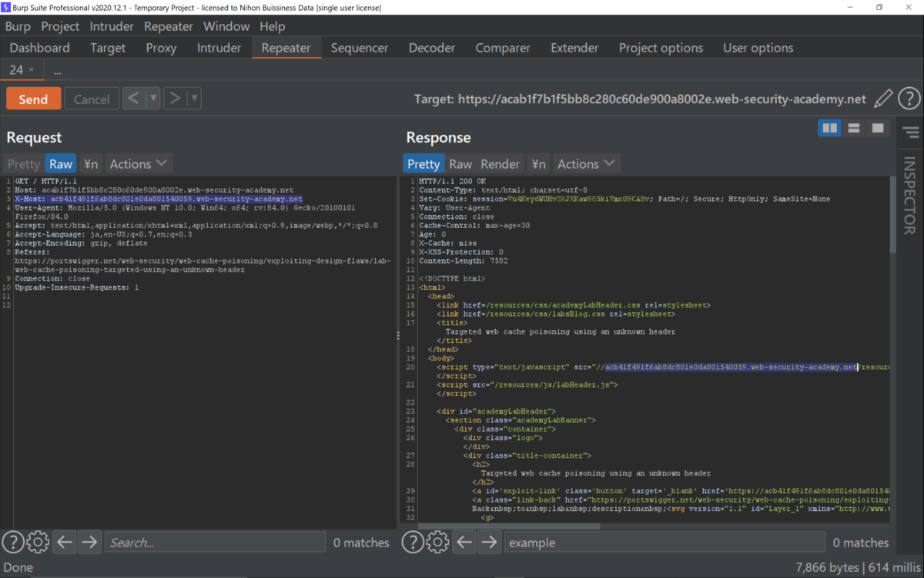
Task: Go to next response search match
Action: (489, 543)
